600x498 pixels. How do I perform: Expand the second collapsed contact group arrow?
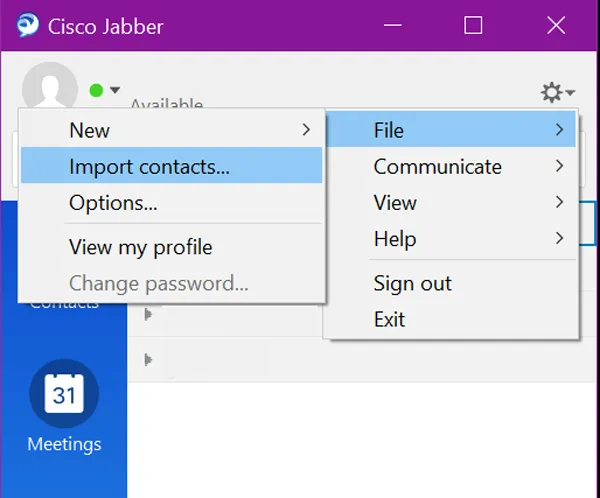coord(149,358)
